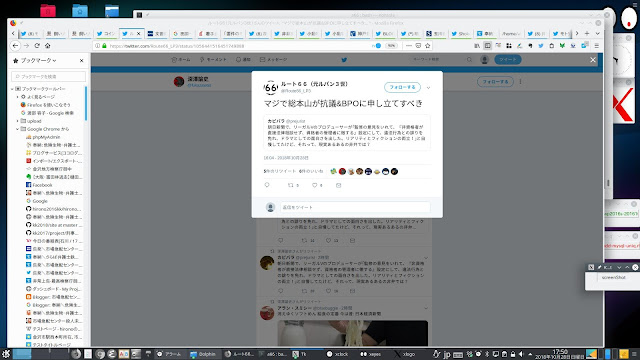Open the quoted カピバラ tweet
This screenshot has height=360, width=640.
347,133
